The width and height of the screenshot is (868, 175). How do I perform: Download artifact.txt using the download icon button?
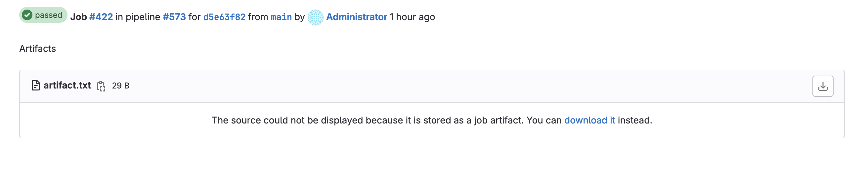point(822,86)
